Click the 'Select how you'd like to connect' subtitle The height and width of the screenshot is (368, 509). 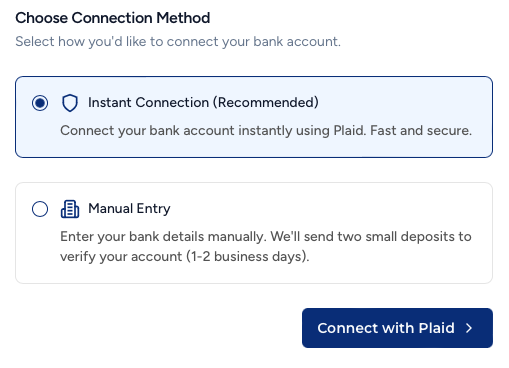[178, 42]
